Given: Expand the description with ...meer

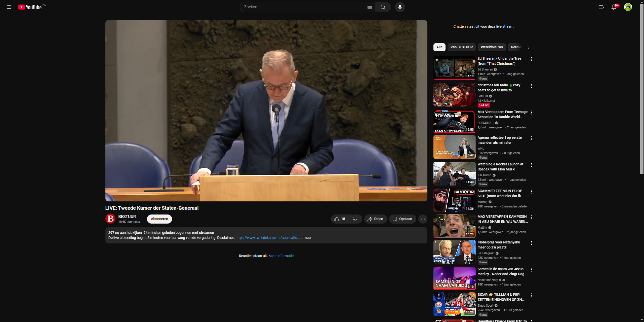Looking at the screenshot, I should tap(306, 238).
